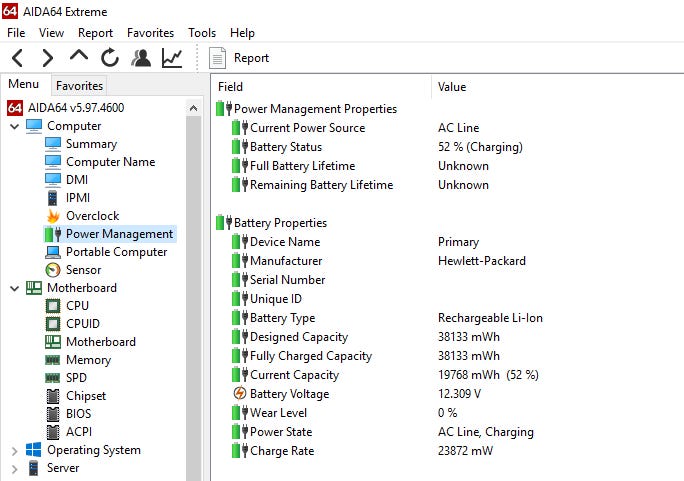Select the Summary tree item
The width and height of the screenshot is (684, 481).
click(x=91, y=144)
